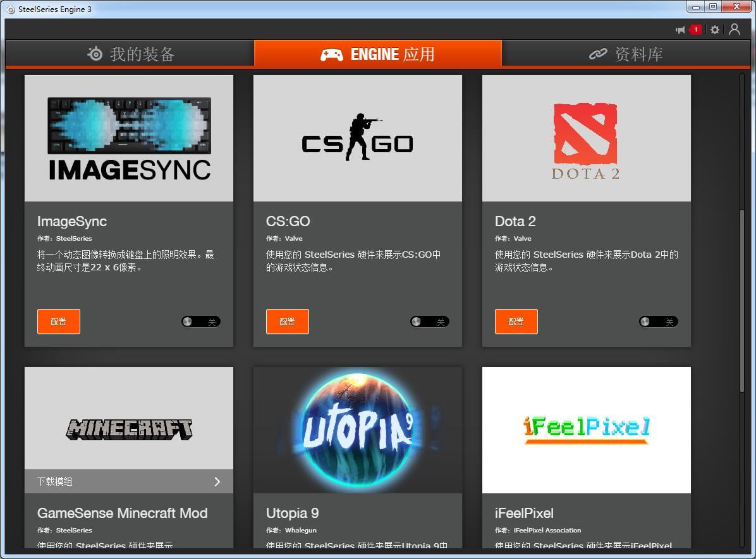756x559 pixels.
Task: Click the Minecraft logo thumbnail
Action: (129, 418)
